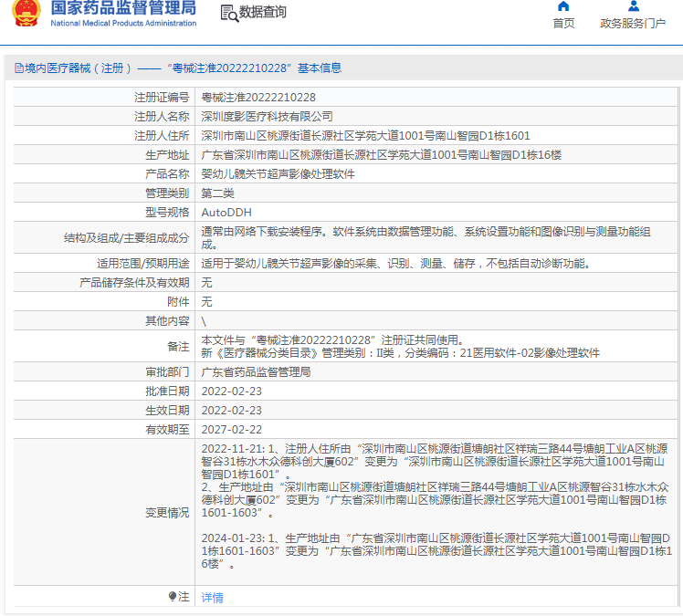Click backslash value in 其他内容 row

[204, 321]
